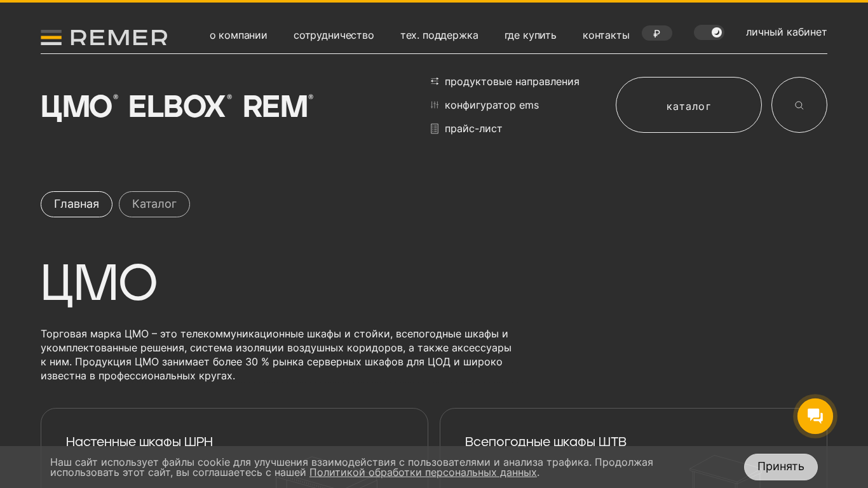Open the orange chat widget

815,416
